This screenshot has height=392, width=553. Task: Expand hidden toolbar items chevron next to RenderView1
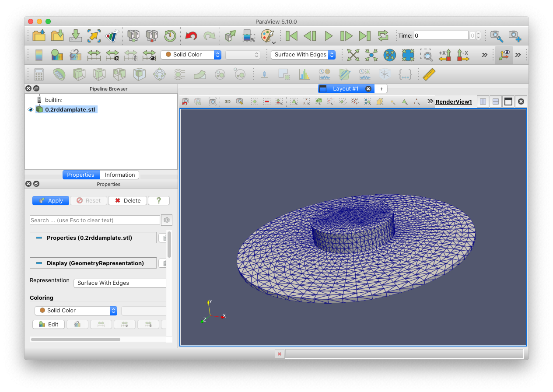pos(430,101)
